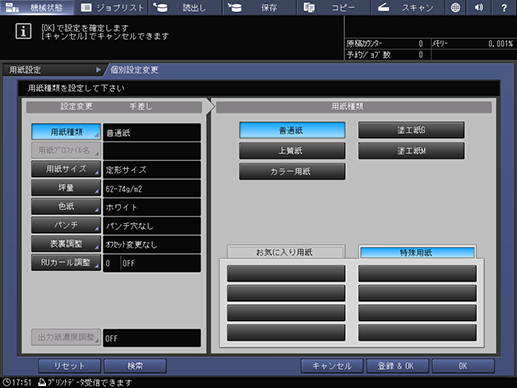Select 普通紙 plain paper type
The height and width of the screenshot is (388, 517).
292,130
